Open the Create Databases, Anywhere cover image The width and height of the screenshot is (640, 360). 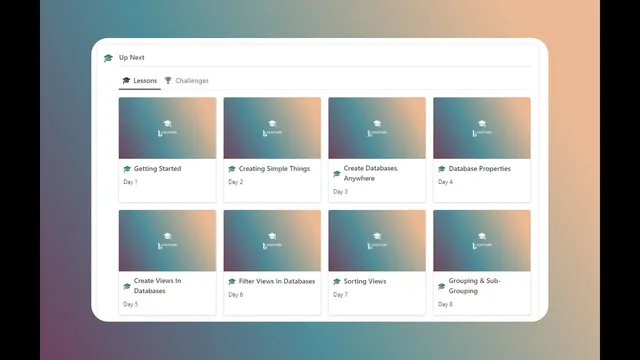click(377, 128)
